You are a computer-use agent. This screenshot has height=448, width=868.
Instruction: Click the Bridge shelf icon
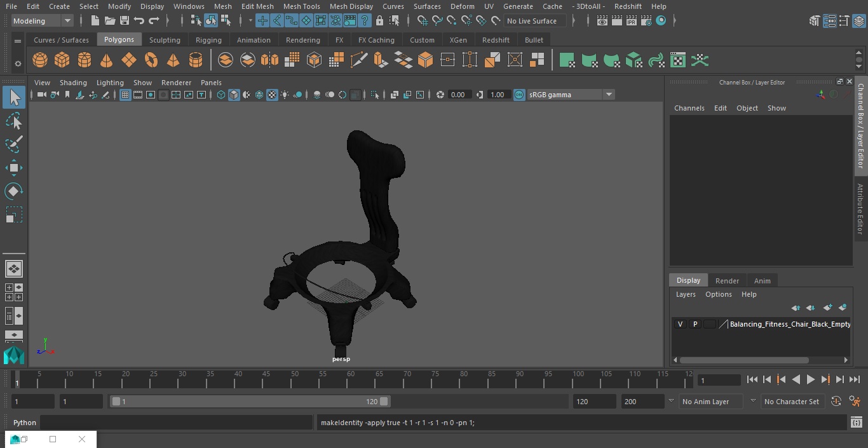pyautogui.click(x=403, y=60)
